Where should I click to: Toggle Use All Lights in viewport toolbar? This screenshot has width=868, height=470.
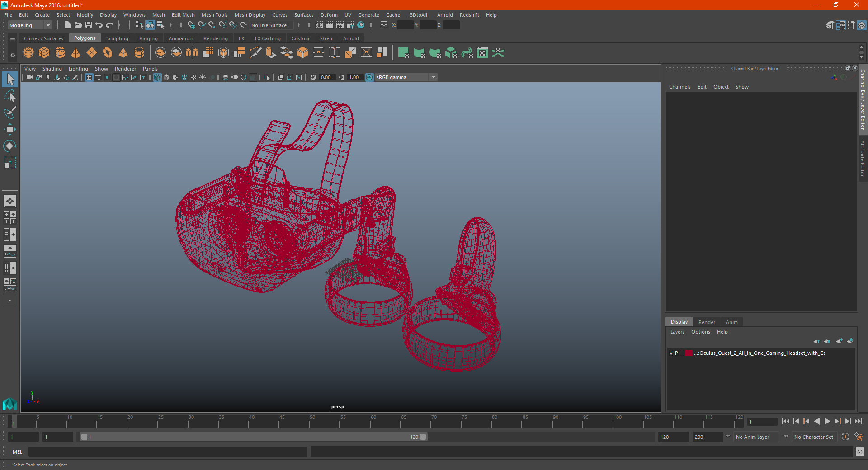[x=203, y=77]
